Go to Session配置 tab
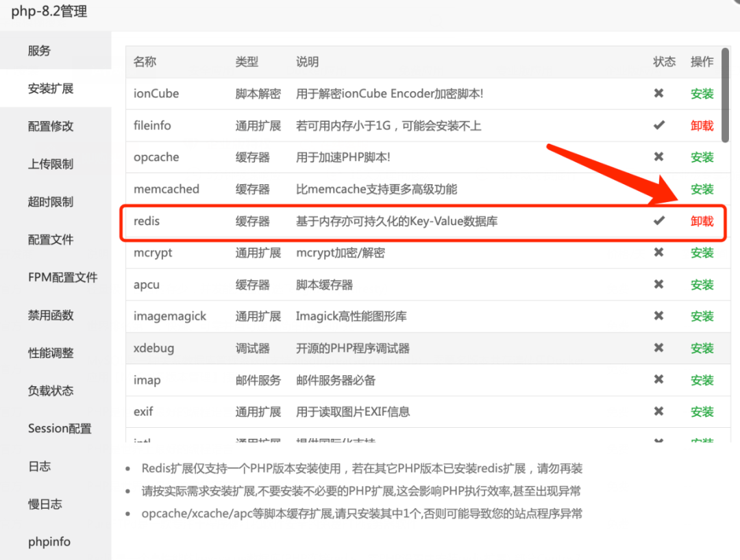 click(x=60, y=429)
